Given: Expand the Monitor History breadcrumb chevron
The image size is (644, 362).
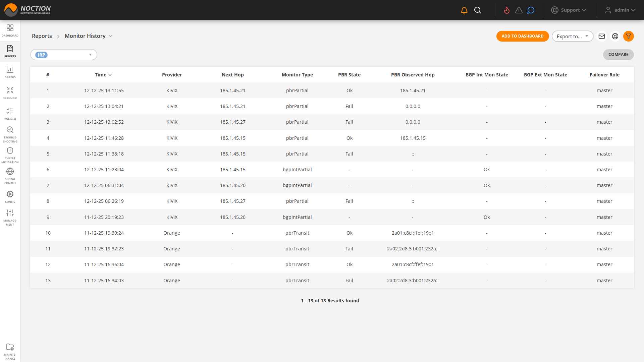Looking at the screenshot, I should (111, 36).
